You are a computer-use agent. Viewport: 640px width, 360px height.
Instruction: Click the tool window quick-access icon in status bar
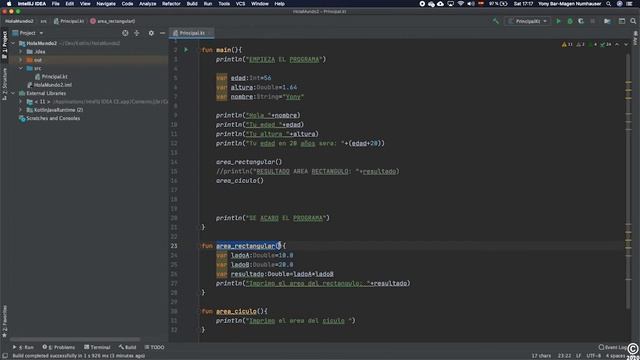[x=4, y=356]
